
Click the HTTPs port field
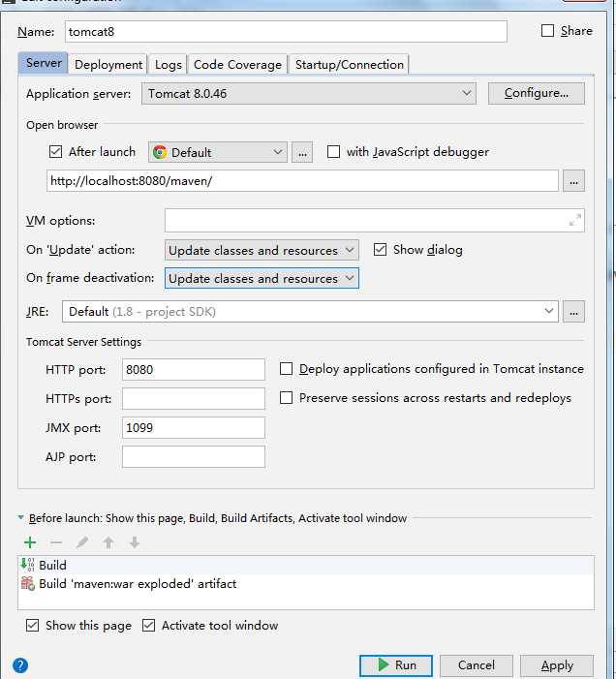click(194, 398)
